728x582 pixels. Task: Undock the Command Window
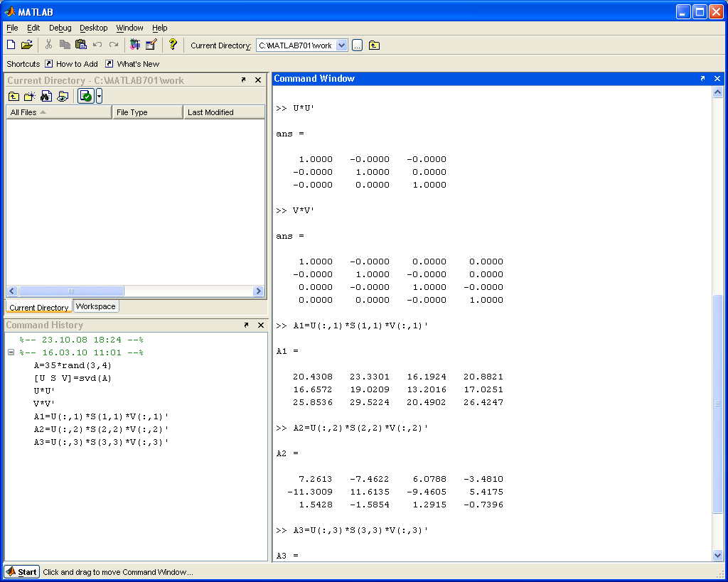[x=702, y=78]
